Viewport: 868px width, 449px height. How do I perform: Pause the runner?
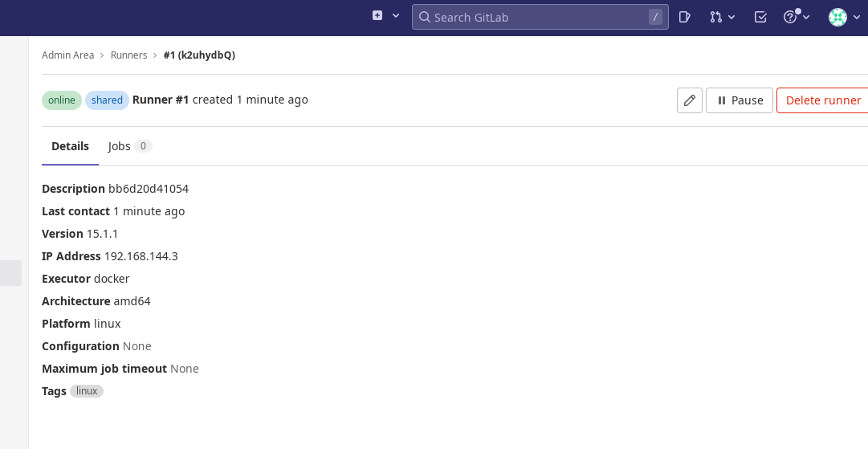point(739,100)
